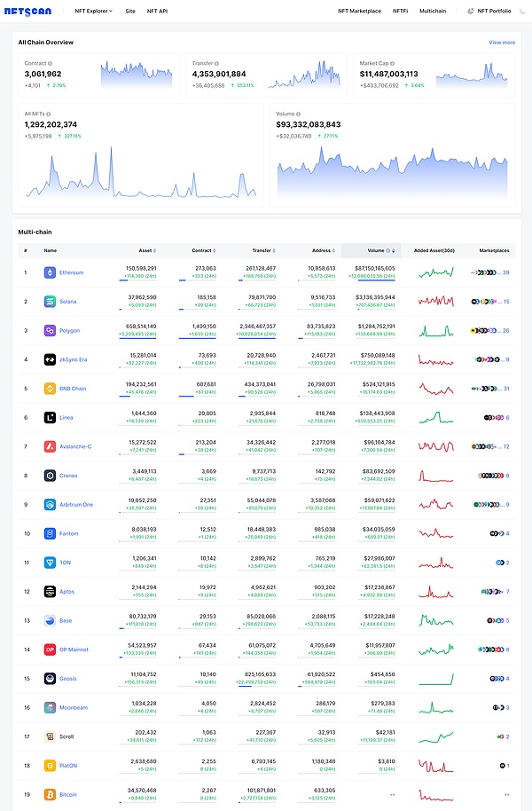Go home via the NFTScan logo
532x811 pixels.
click(x=38, y=11)
